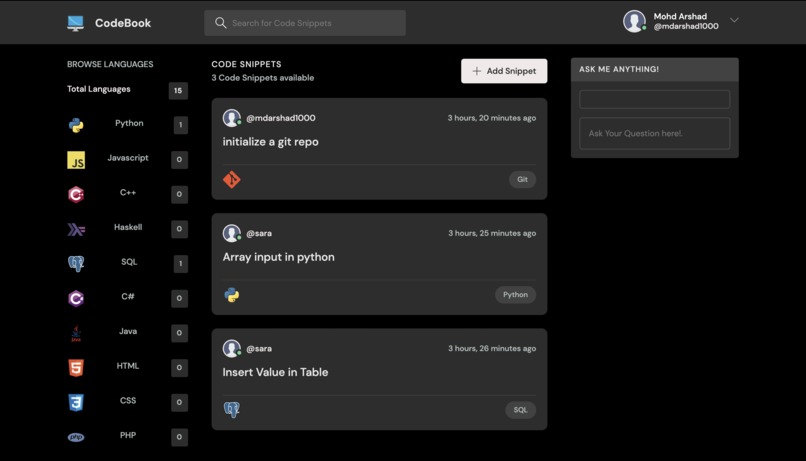806x461 pixels.
Task: Select the C++ language icon
Action: [76, 194]
